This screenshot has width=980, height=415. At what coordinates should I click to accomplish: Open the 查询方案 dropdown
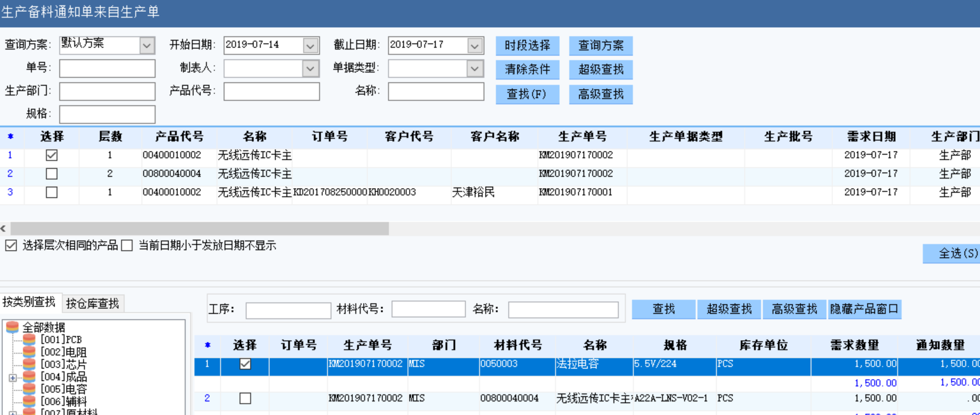point(147,45)
